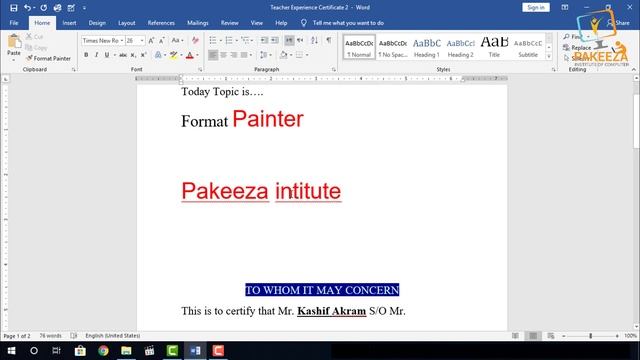Click the Ribbon Display Options icon
This screenshot has width=640, height=360.
(565, 7)
